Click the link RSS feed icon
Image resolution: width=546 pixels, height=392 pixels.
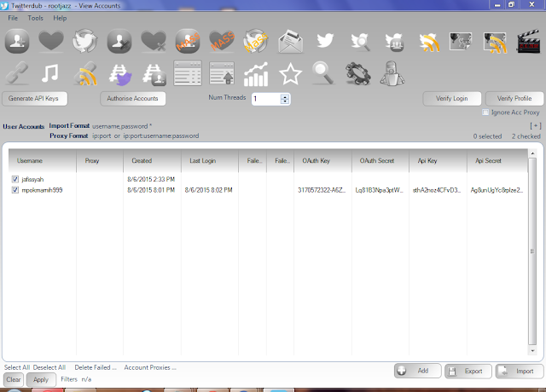pyautogui.click(x=85, y=73)
